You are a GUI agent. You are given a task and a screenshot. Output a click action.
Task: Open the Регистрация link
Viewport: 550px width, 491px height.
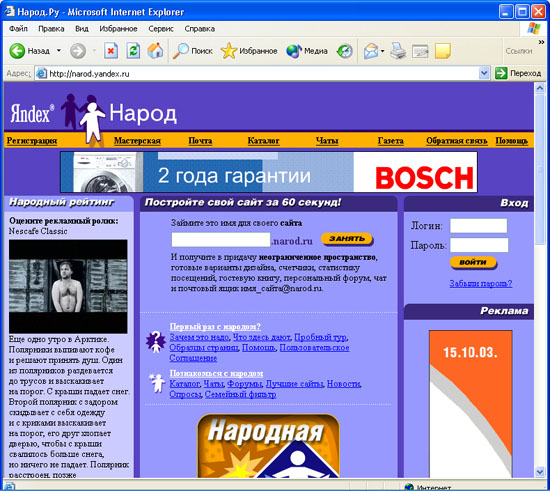coord(32,141)
